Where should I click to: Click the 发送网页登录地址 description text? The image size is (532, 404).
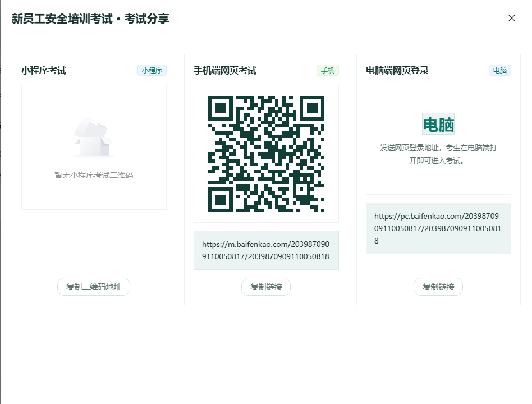(x=438, y=154)
